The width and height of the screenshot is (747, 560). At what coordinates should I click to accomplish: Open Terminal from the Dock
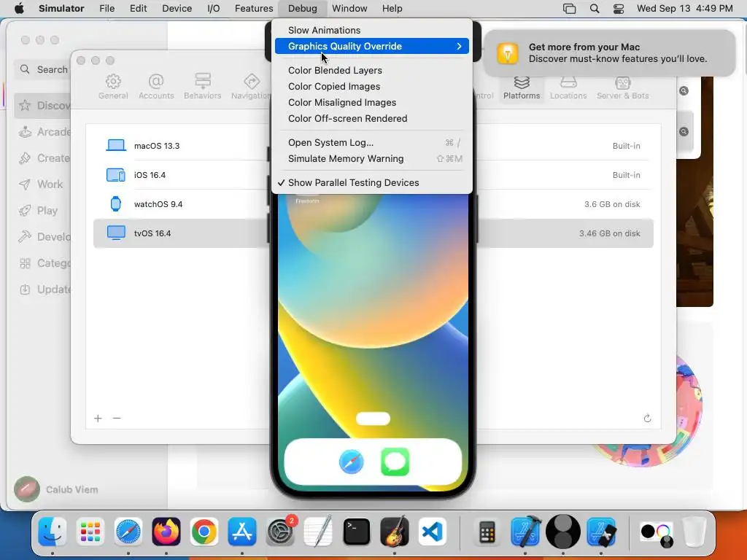click(x=356, y=532)
